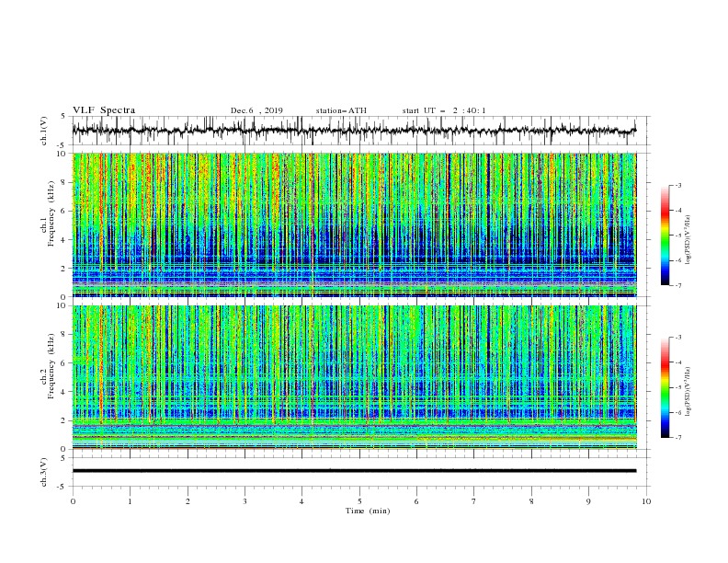
Task: Select the "start UT = 2 :40: 1" text
Action: tap(444, 110)
